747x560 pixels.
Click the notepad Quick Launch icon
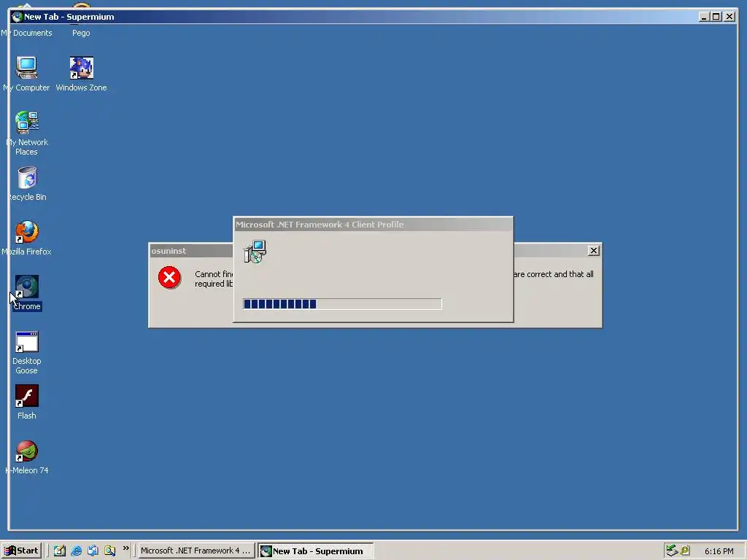click(x=60, y=551)
